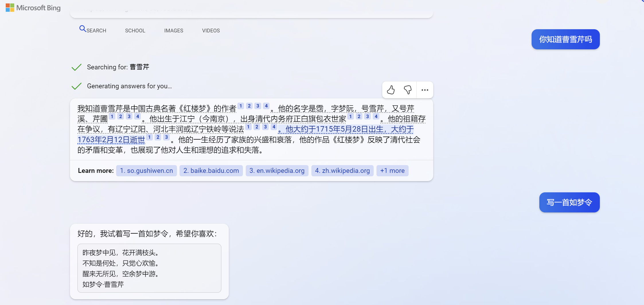Open the zh.wikipedia.org source link
The height and width of the screenshot is (305, 644).
[x=342, y=171]
